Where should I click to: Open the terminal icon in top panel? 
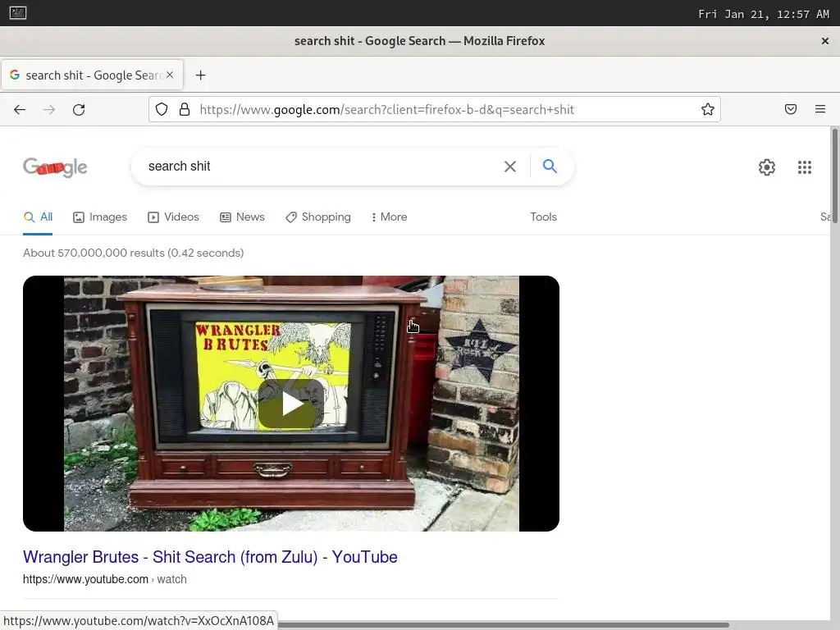18,13
